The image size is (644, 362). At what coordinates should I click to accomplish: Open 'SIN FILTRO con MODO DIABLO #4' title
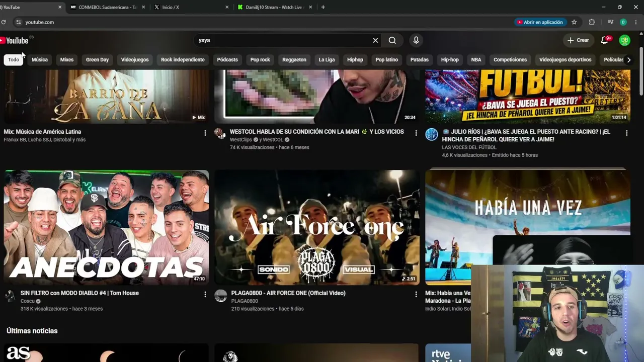(79, 293)
